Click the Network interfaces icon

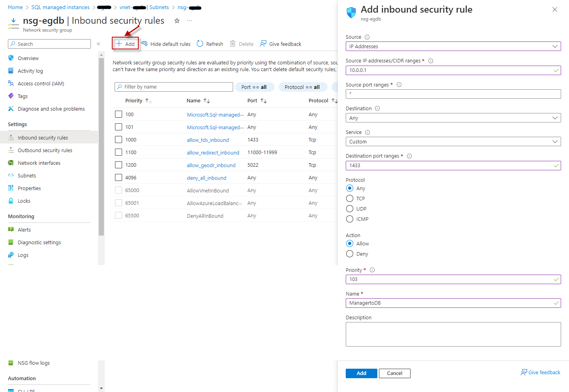(11, 163)
